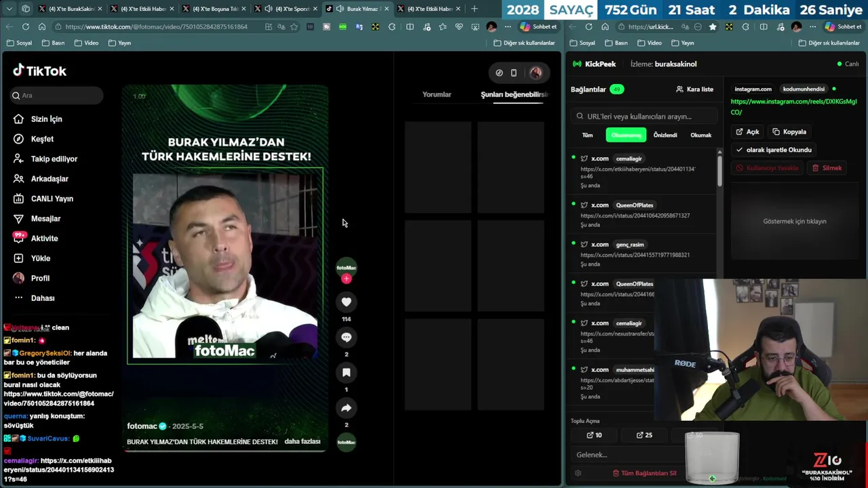Favorite the TikTok page with star icon
This screenshot has width=868, height=488.
coord(294,26)
